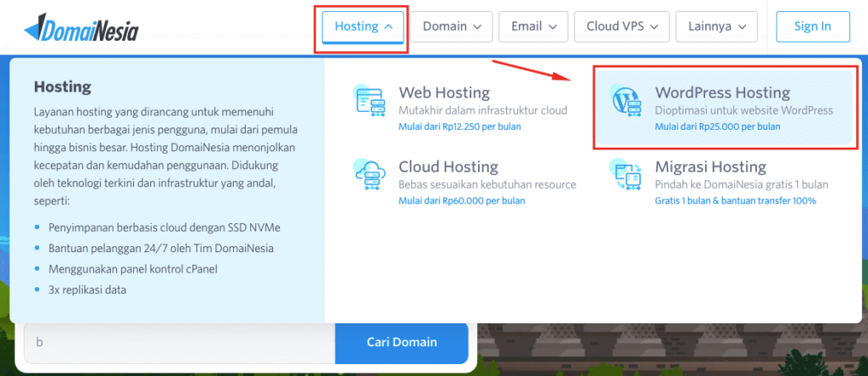Click 'Pindah ke DomaiNesia gratis 1 bulan'
The height and width of the screenshot is (376, 868).
pyautogui.click(x=742, y=184)
